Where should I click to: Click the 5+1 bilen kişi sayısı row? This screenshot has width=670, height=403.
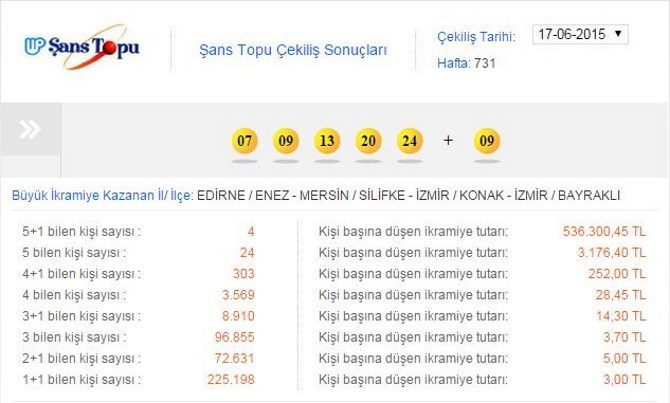(81, 231)
